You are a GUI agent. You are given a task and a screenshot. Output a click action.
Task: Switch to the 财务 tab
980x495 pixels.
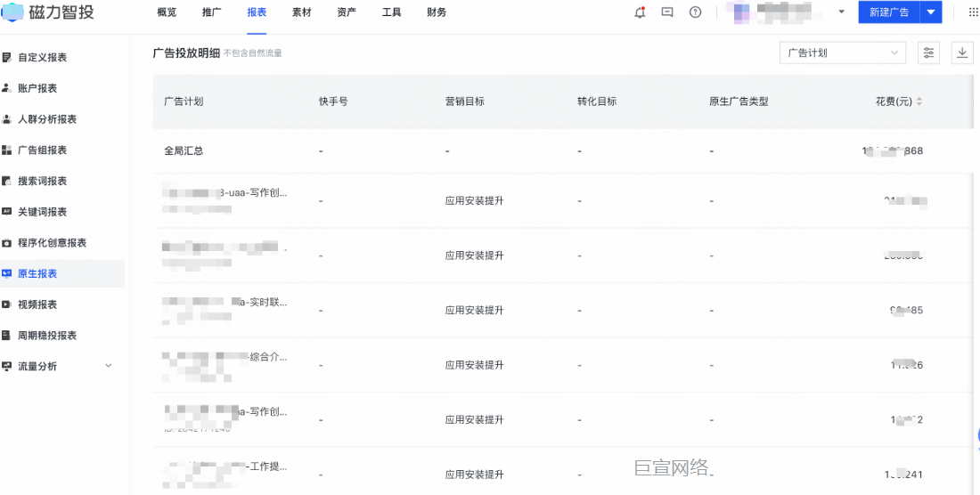(x=437, y=12)
